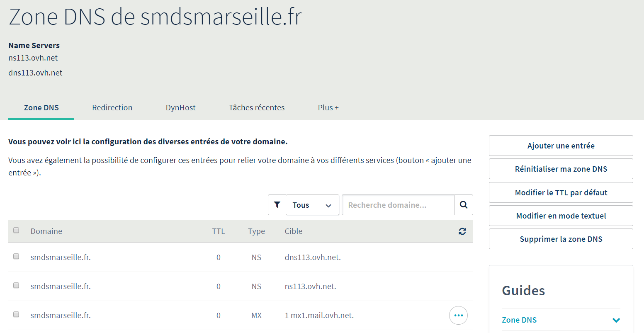Viewport: 644px width, 333px height.
Task: Select the dns113.ovh.net NS record checkbox
Action: coord(16,257)
